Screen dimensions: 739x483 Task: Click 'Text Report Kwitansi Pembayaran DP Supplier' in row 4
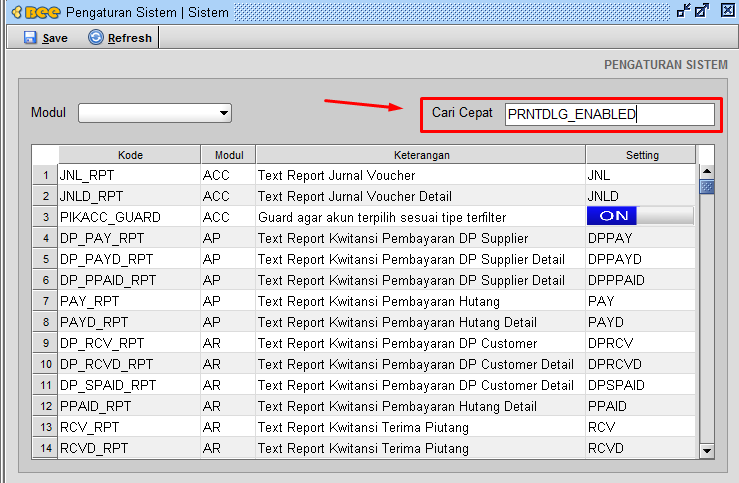tap(393, 238)
